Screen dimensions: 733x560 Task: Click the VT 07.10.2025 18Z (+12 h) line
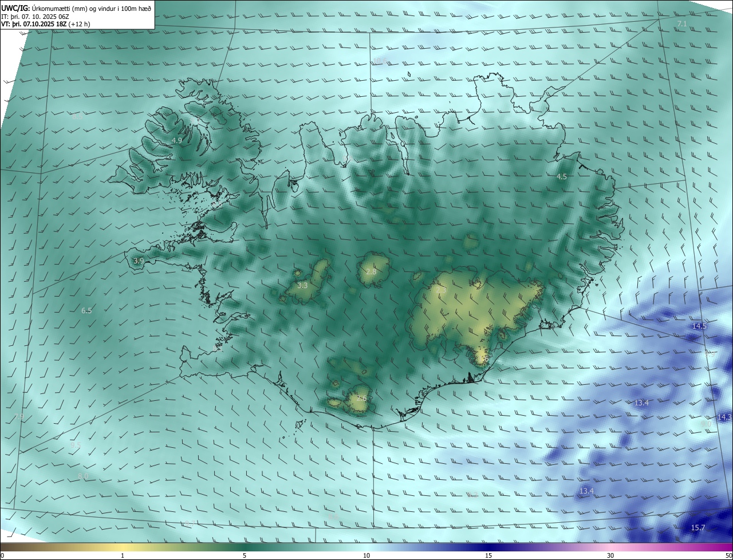[45, 24]
